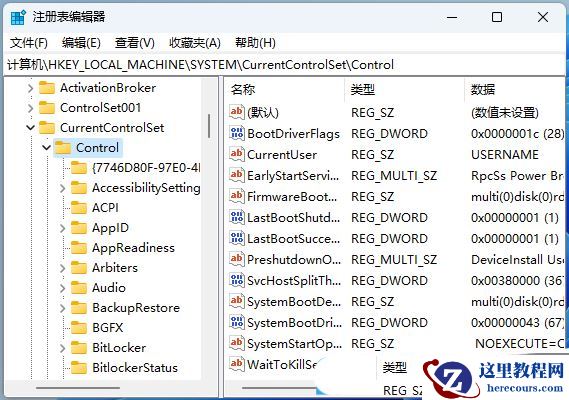The width and height of the screenshot is (569, 400).
Task: Select the BGFX folder icon
Action: [79, 328]
